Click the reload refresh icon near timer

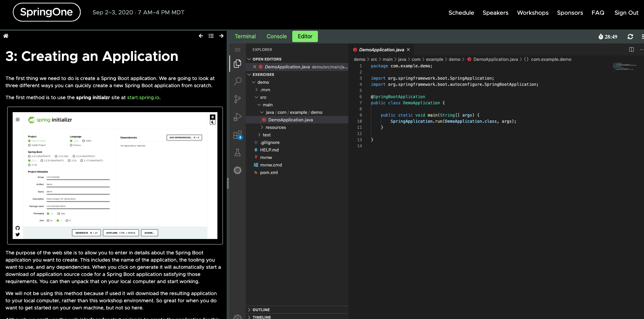[x=630, y=37]
